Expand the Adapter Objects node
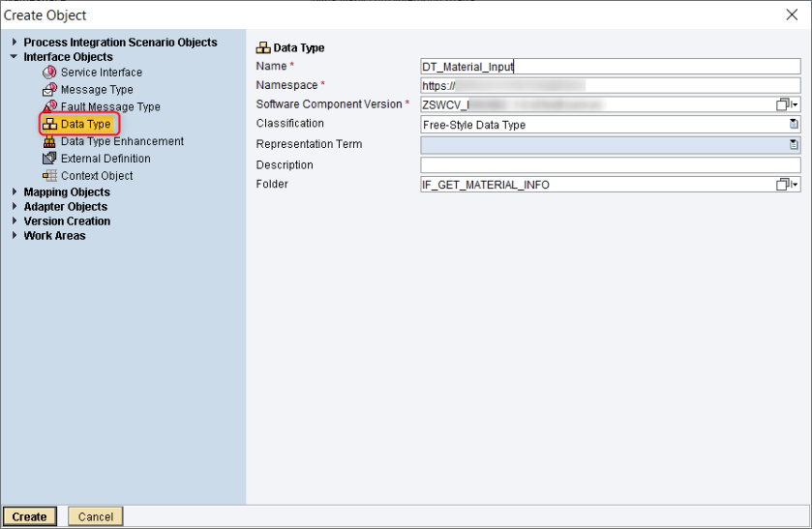Image resolution: width=812 pixels, height=529 pixels. [14, 207]
